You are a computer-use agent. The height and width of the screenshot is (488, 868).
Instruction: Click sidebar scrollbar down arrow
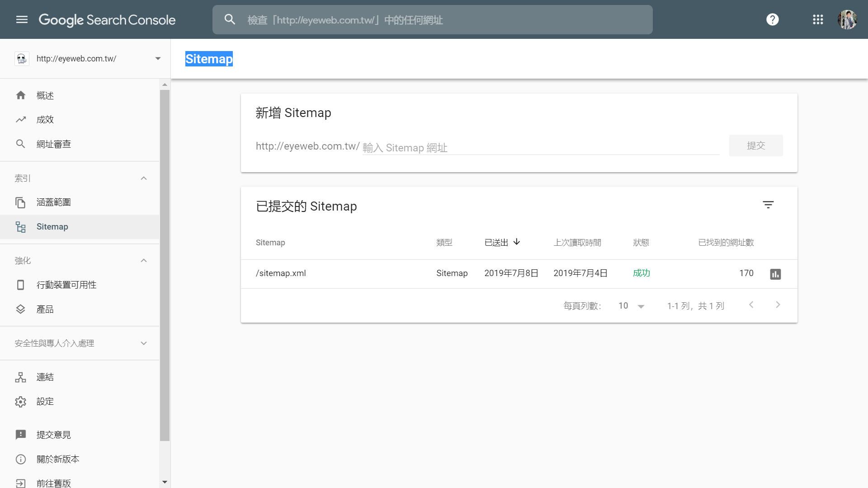click(x=165, y=482)
